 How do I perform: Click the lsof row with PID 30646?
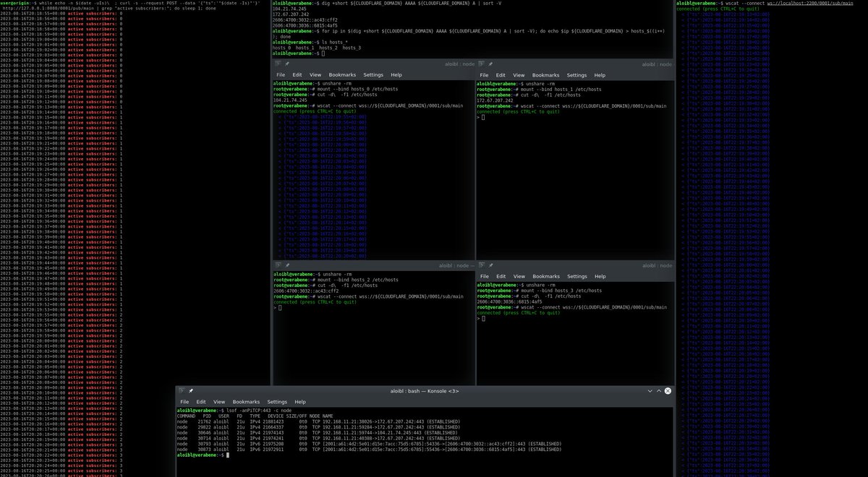click(x=318, y=431)
